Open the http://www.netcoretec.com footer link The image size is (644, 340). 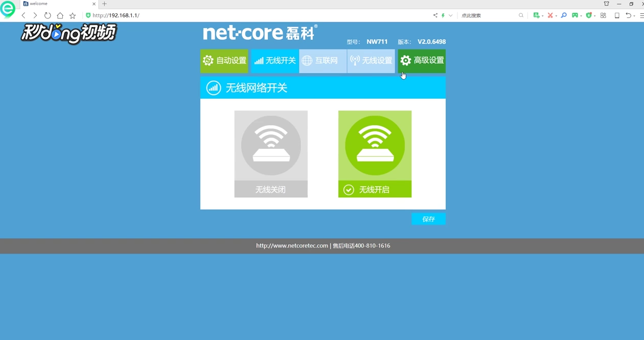tap(292, 246)
